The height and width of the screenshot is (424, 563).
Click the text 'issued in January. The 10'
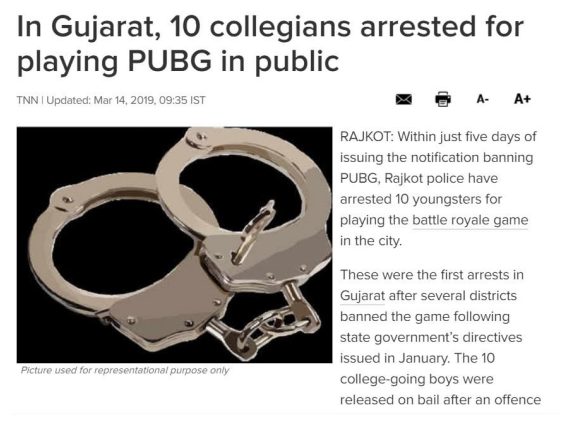[x=418, y=358]
